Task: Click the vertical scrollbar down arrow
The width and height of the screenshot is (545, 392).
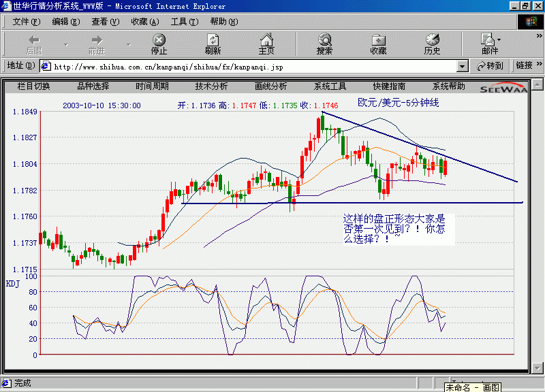Action: 537,367
